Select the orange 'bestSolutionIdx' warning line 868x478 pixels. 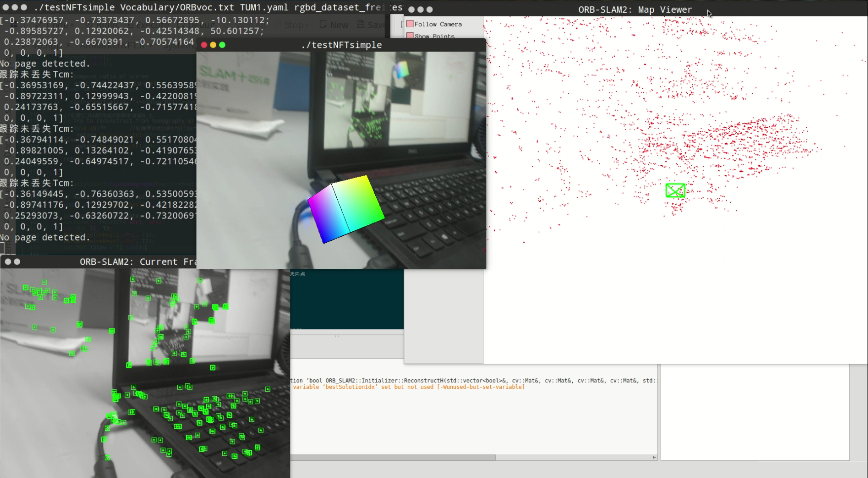pyautogui.click(x=408, y=387)
